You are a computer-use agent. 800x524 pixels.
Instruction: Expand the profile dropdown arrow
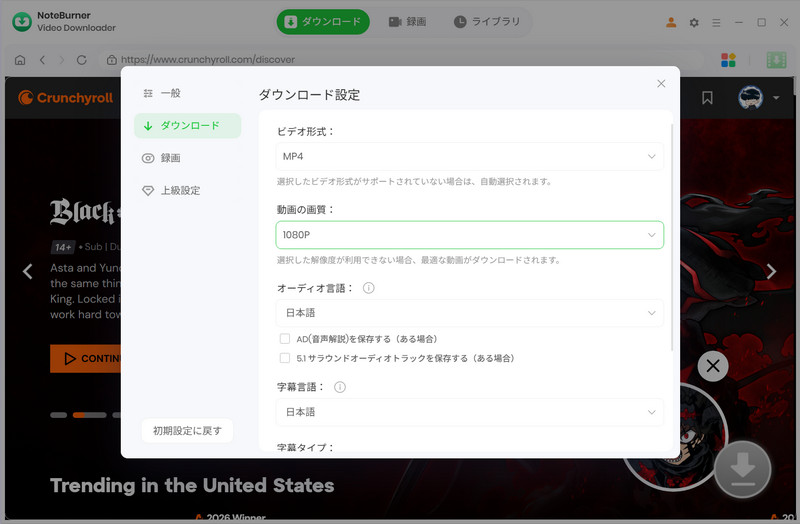click(x=776, y=97)
